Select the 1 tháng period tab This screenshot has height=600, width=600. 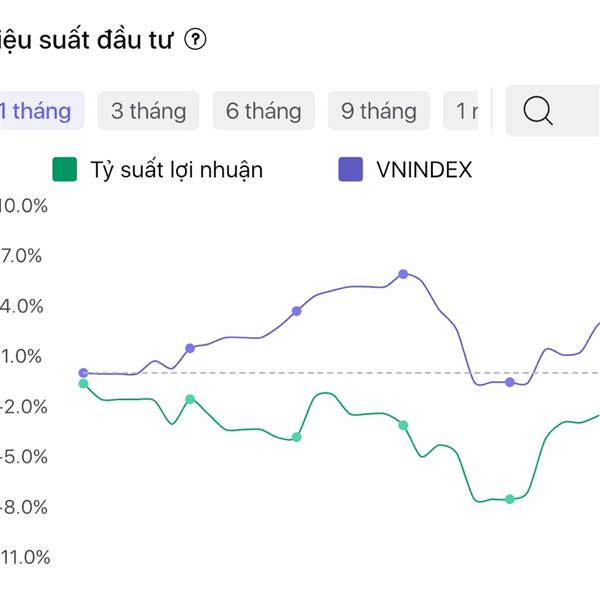click(38, 110)
